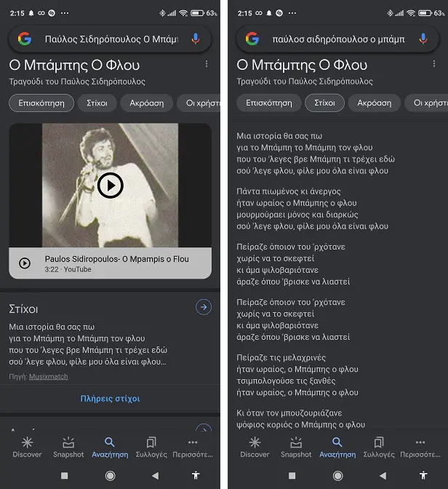Tap the small play icon beside Paulos Sidiropoulos title
This screenshot has width=448, height=489.
25,263
